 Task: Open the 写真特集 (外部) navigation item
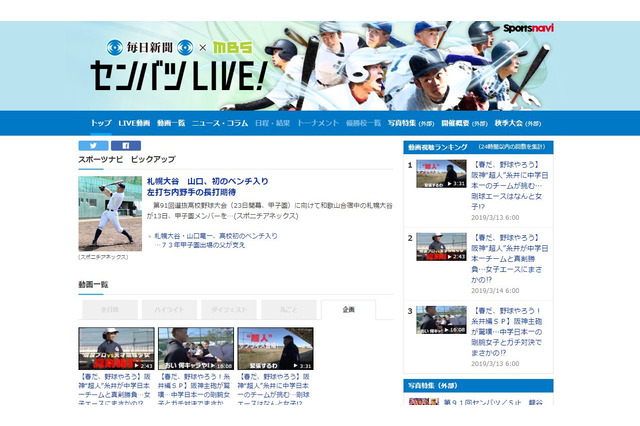(x=411, y=123)
